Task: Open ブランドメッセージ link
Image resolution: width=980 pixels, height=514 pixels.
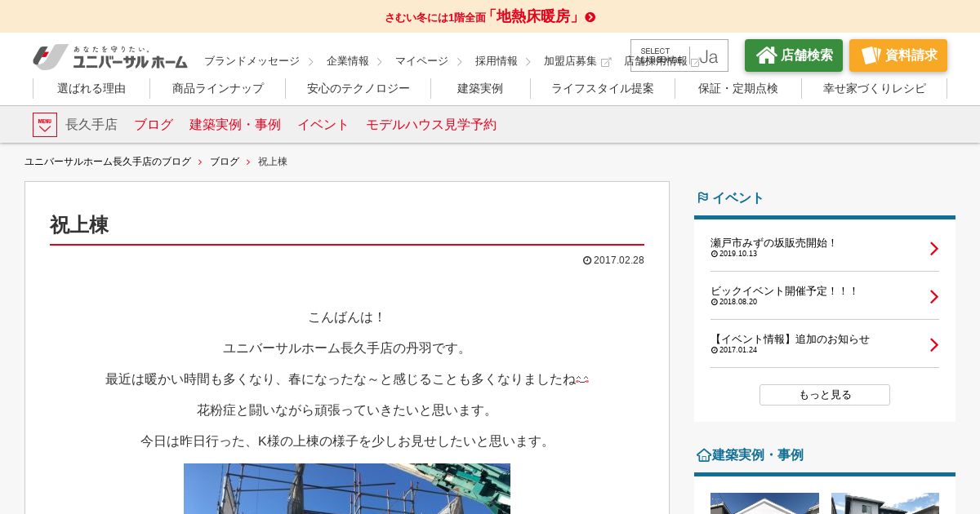Action: (x=252, y=61)
